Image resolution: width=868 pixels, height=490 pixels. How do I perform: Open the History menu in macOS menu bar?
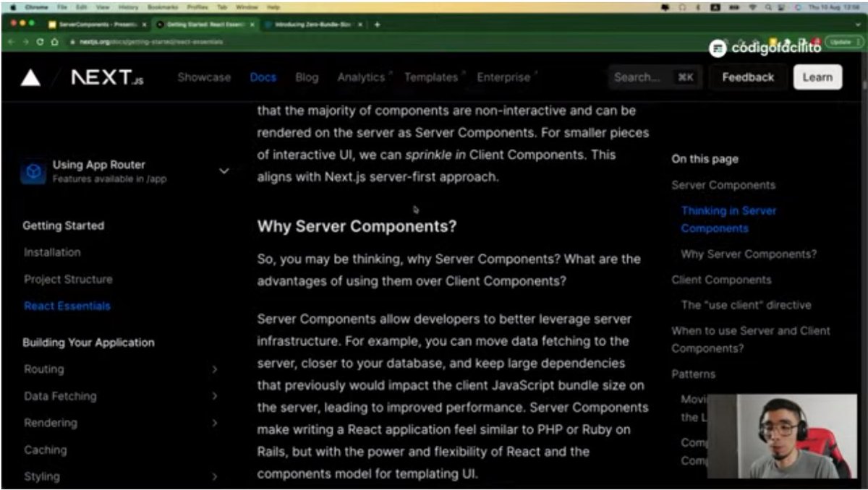click(x=128, y=7)
